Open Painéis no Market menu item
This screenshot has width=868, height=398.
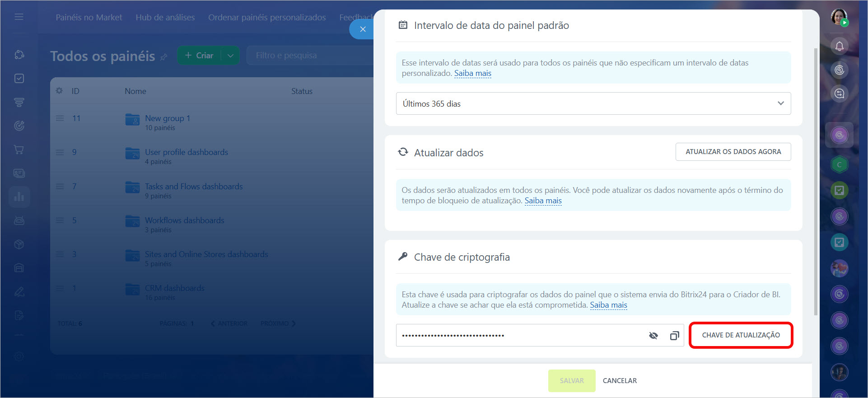[89, 17]
